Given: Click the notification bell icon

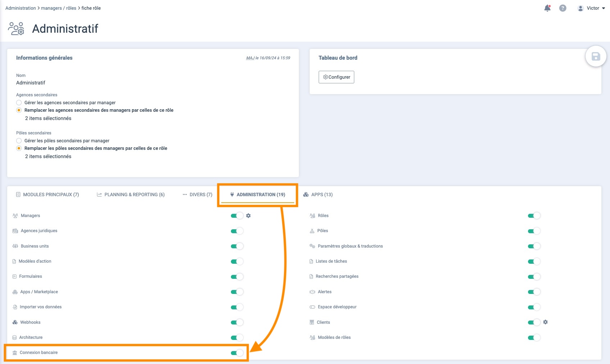Looking at the screenshot, I should coord(547,8).
